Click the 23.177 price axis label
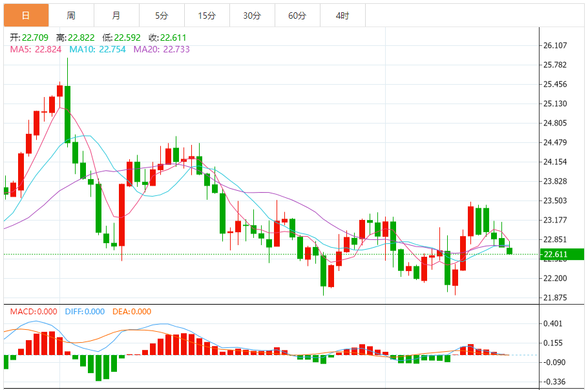This screenshot has width=588, height=390. 556,220
